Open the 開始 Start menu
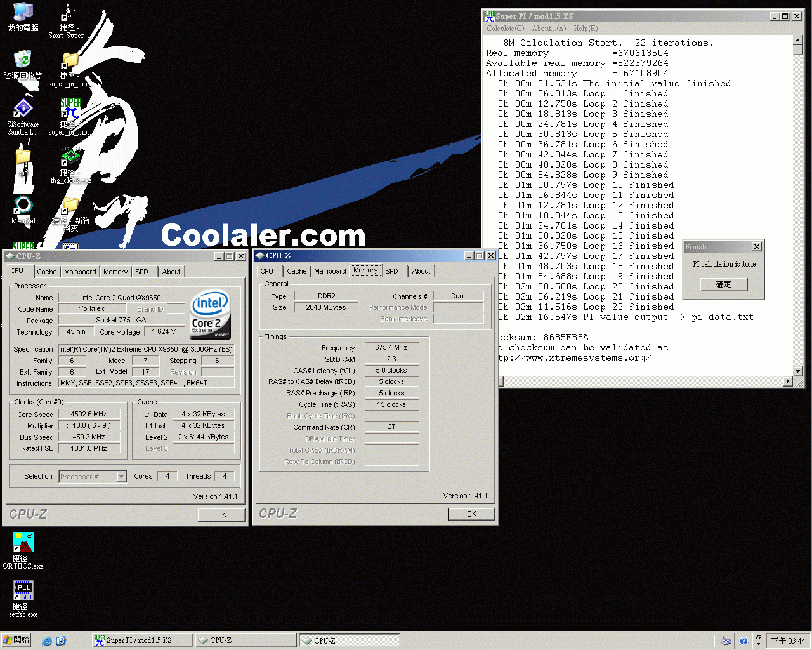 pos(16,640)
